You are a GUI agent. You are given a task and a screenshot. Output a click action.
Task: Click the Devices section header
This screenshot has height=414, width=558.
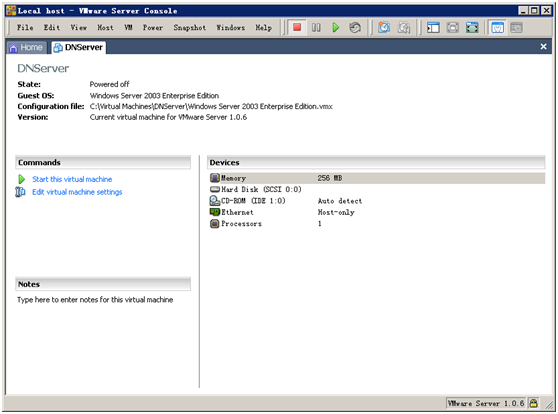click(x=376, y=162)
